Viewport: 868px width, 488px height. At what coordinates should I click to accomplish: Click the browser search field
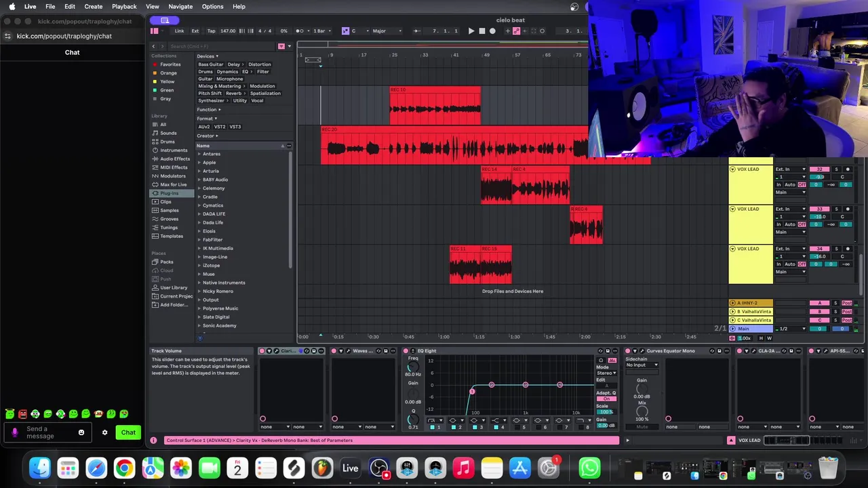220,46
